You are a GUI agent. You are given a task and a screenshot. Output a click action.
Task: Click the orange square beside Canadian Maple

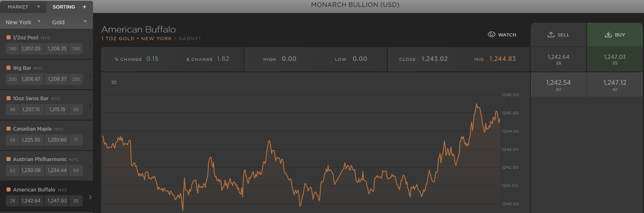[9, 129]
